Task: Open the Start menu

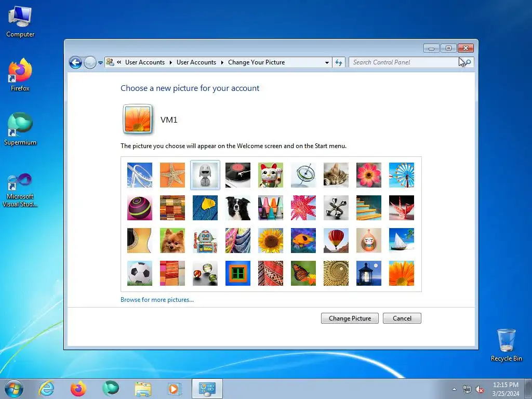Action: [14, 389]
